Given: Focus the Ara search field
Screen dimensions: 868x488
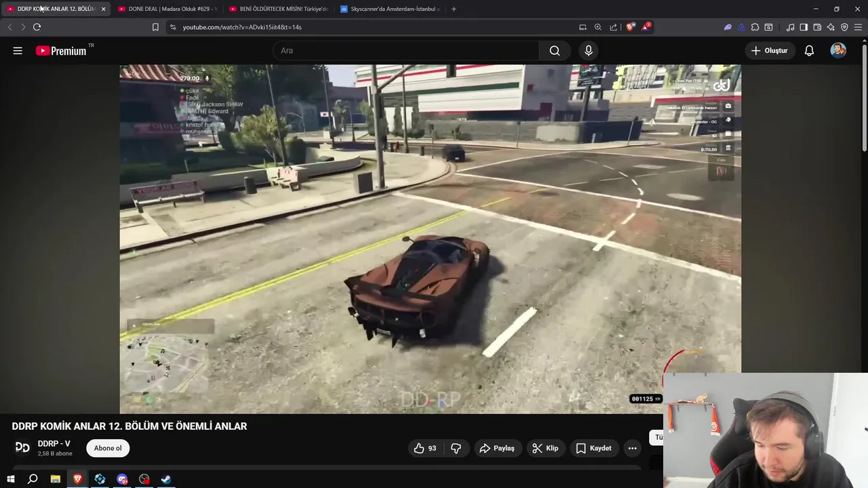Looking at the screenshot, I should click(x=406, y=51).
